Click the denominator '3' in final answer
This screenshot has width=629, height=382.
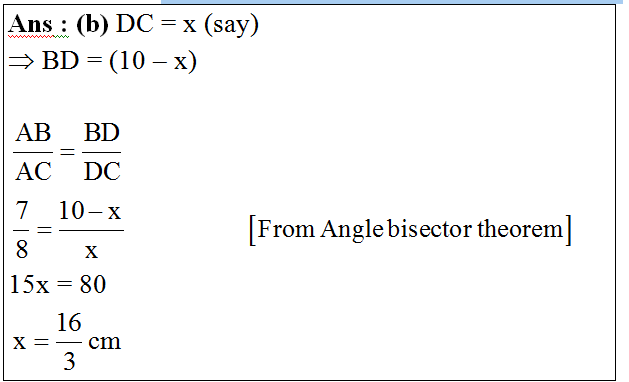coord(69,361)
